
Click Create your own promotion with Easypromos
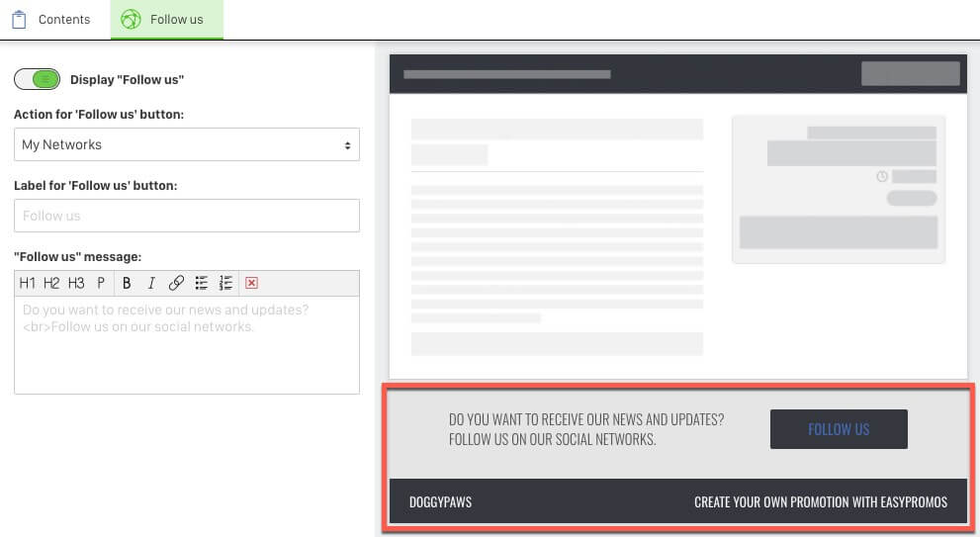tap(821, 502)
